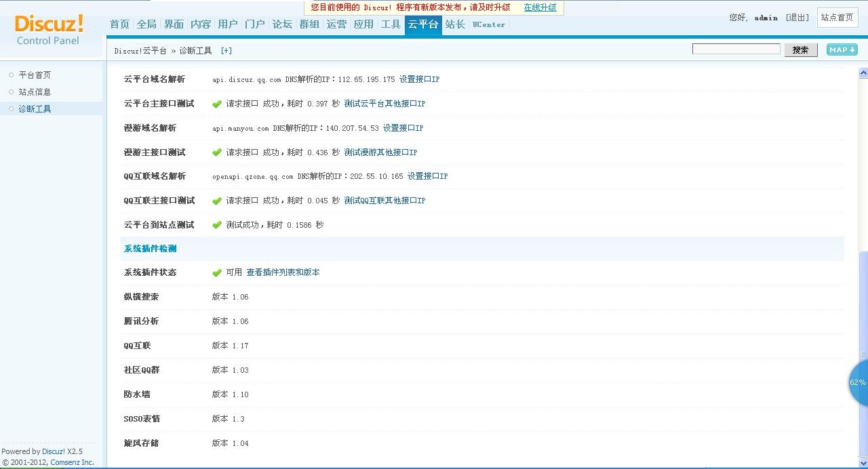The height and width of the screenshot is (469, 868).
Task: Focus the search input field
Action: (736, 49)
